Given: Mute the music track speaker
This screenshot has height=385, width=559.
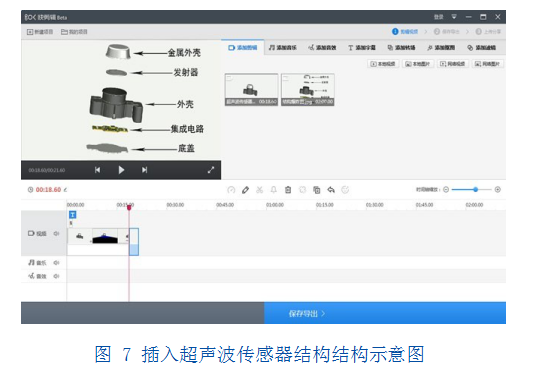Looking at the screenshot, I should pyautogui.click(x=56, y=263).
